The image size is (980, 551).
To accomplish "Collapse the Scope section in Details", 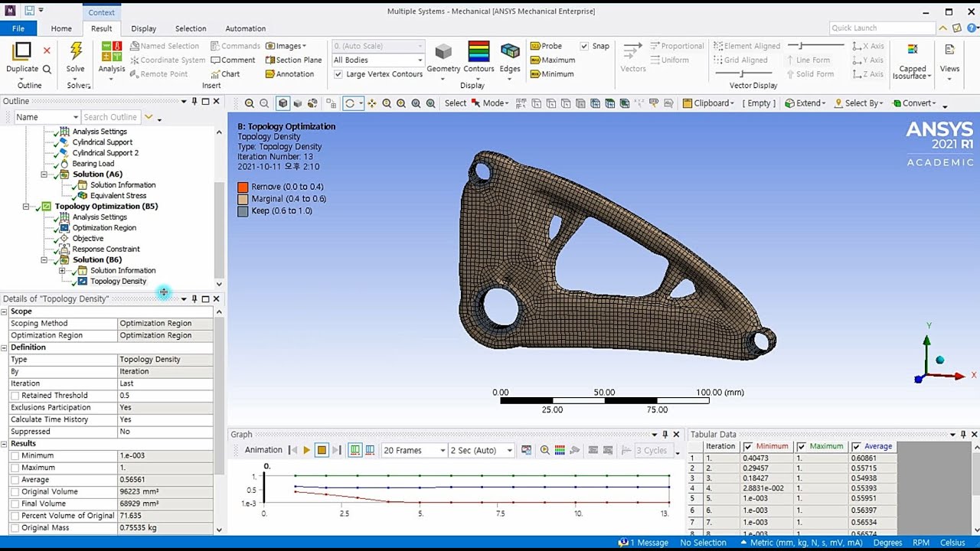I will [4, 311].
